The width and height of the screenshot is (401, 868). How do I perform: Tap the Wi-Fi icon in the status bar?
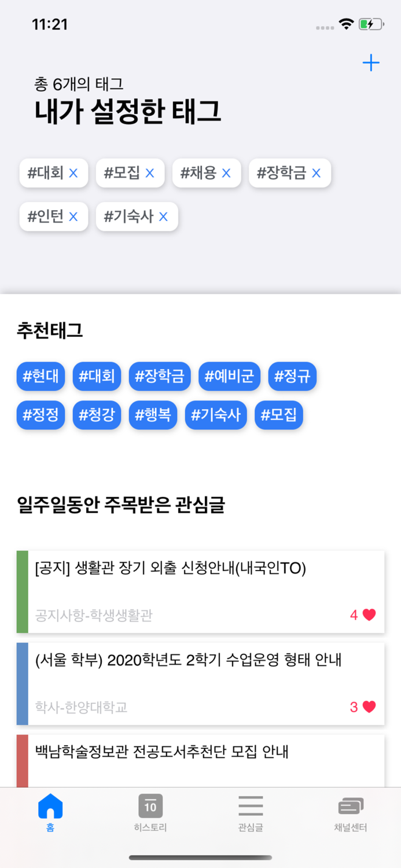[x=345, y=24]
